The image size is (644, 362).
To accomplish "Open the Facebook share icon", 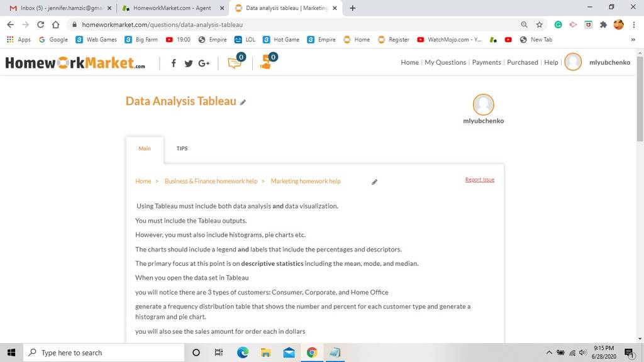I will click(174, 63).
